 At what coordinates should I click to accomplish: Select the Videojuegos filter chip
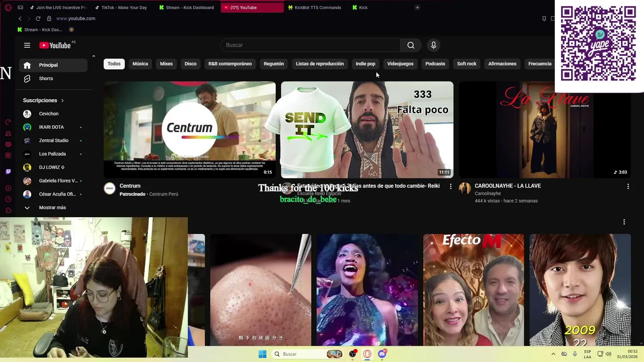(400, 64)
